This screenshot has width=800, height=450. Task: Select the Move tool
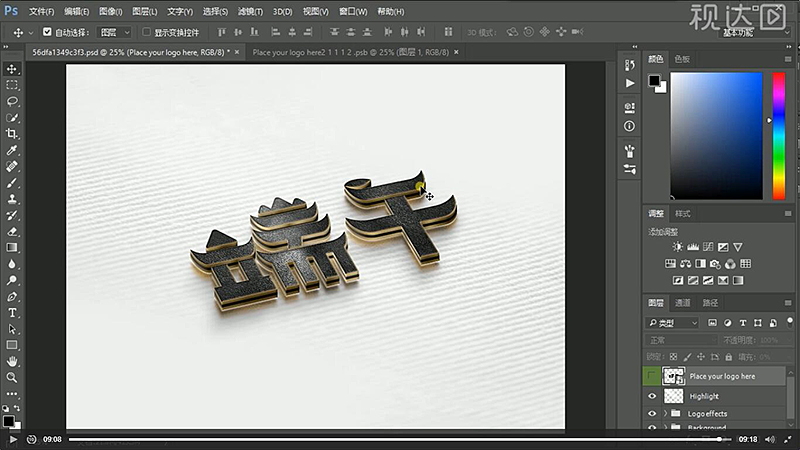12,69
